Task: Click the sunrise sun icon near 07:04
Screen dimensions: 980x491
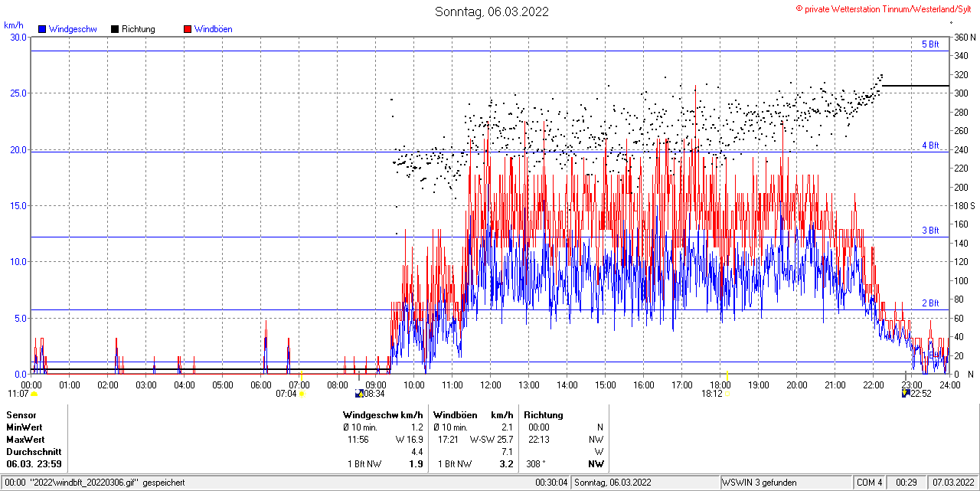Action: tap(302, 394)
